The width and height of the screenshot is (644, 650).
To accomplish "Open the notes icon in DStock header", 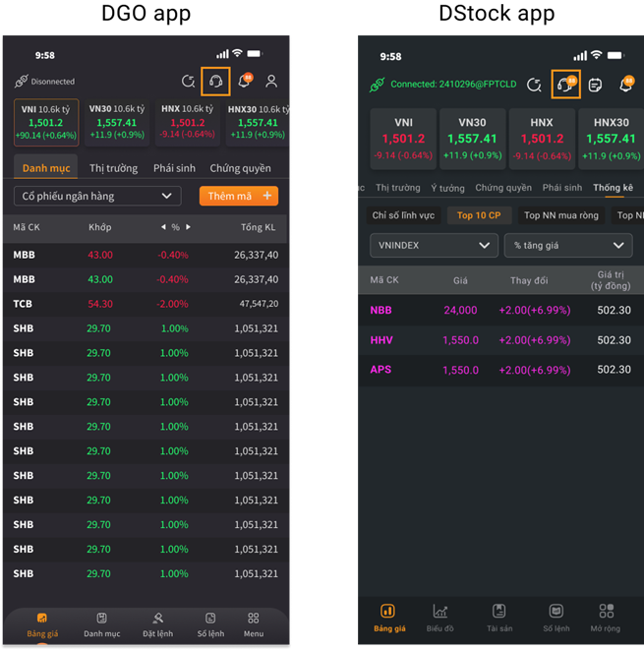I will [x=595, y=85].
